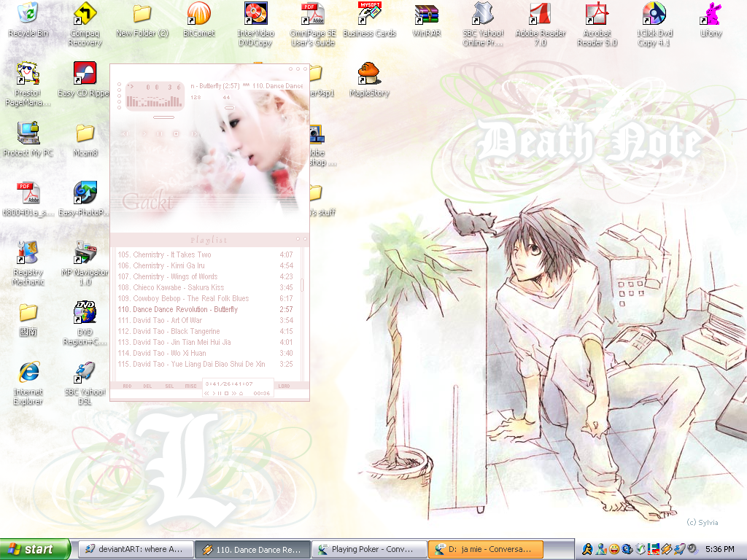747x560 pixels.
Task: Open the playlist SEL menu
Action: pyautogui.click(x=169, y=386)
